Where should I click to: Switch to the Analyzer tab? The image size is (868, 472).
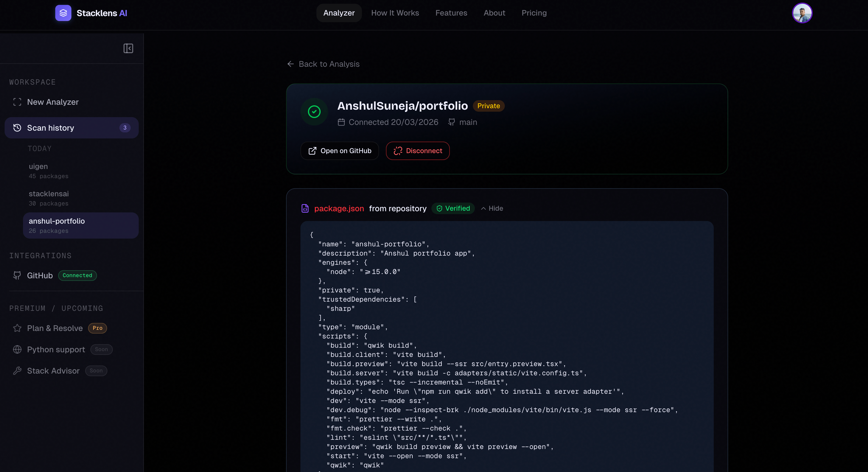(339, 13)
